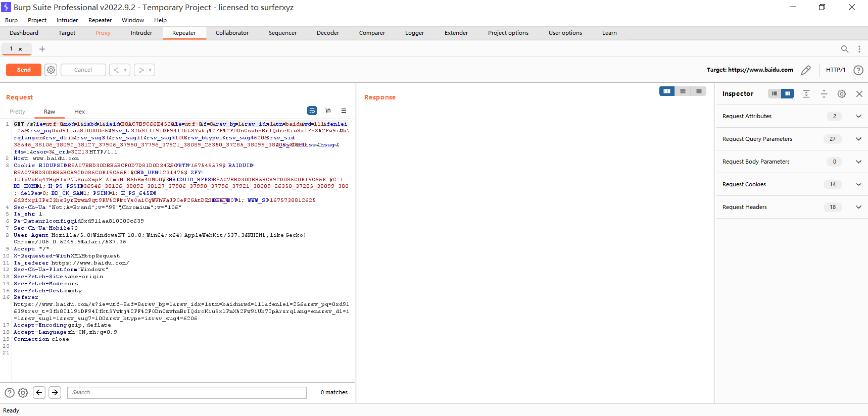Switch to the Decoder tab

328,33
